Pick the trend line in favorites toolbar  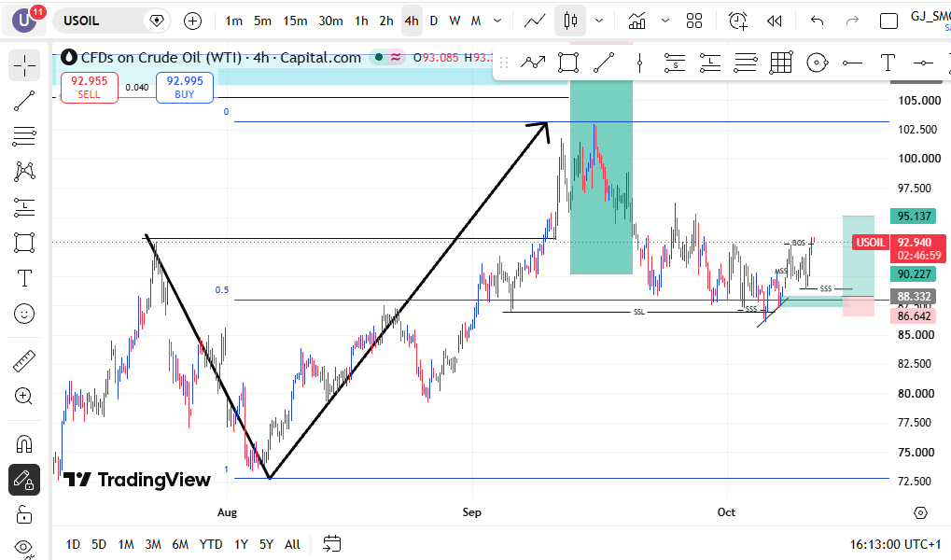coord(604,63)
